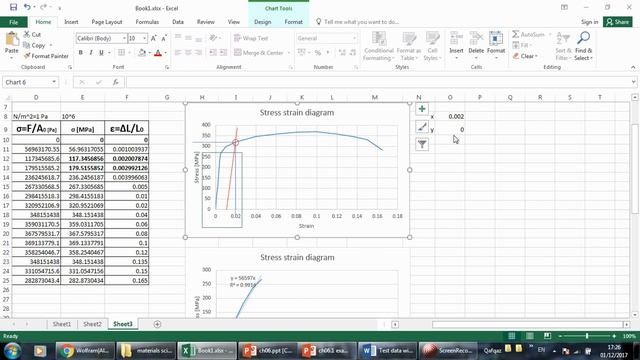The height and width of the screenshot is (360, 640).
Task: Click the Page Break Preview icon in status bar
Action: click(547, 336)
